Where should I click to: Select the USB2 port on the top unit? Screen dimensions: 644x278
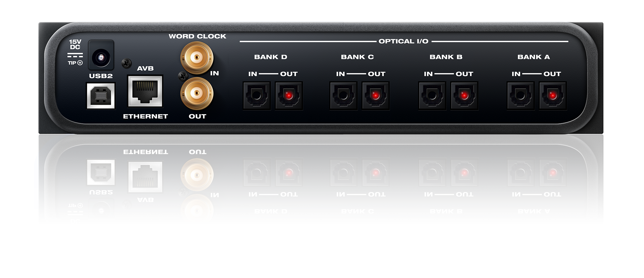(x=101, y=96)
